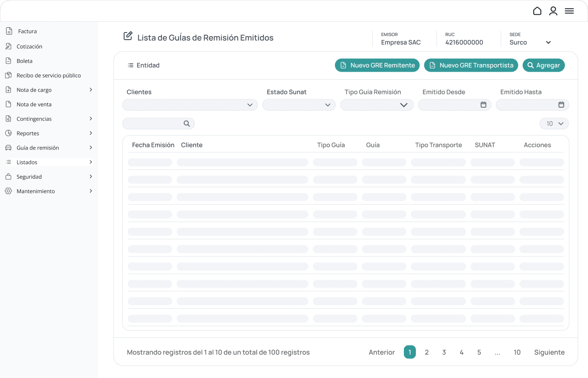
Task: Open Factura in the sidebar
Action: pyautogui.click(x=28, y=31)
